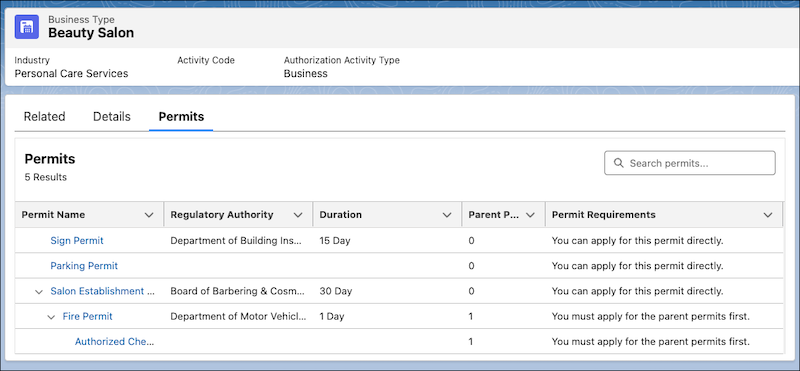Image resolution: width=800 pixels, height=371 pixels.
Task: Sort by Duration column header
Action: click(341, 215)
